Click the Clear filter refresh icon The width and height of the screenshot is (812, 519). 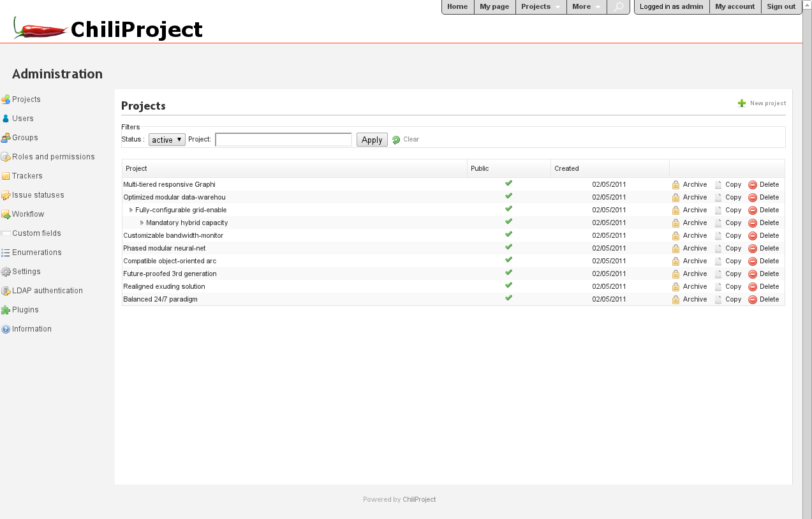[396, 140]
